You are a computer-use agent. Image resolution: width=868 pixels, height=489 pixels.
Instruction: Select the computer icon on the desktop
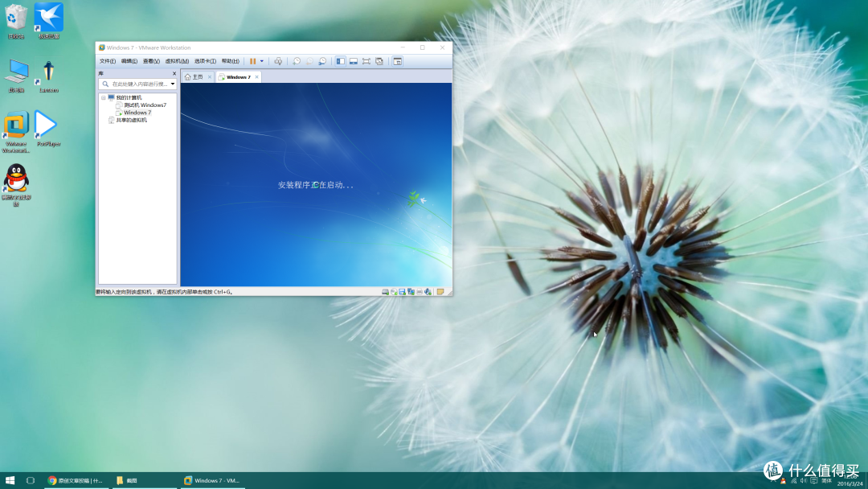(16, 75)
